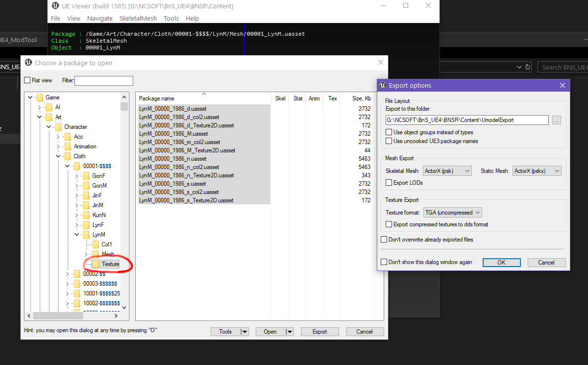Select the JinF folder icon
This screenshot has width=588, height=365.
click(x=86, y=195)
